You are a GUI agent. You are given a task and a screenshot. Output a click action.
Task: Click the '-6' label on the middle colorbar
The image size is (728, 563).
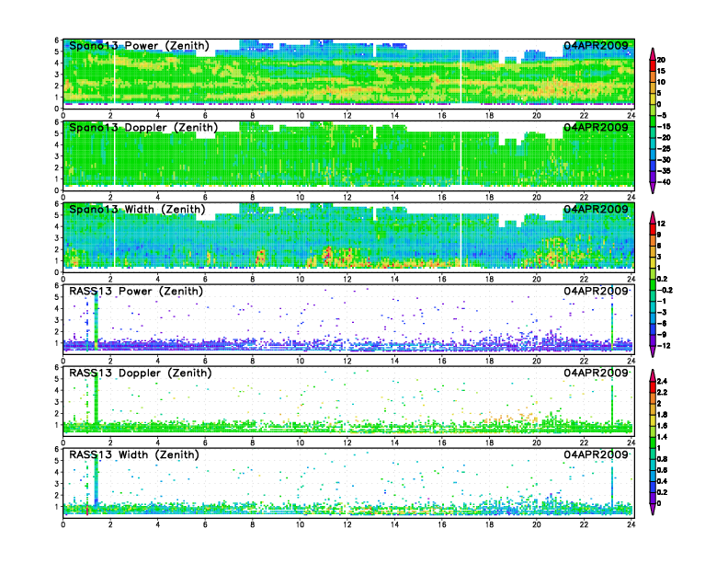point(662,323)
